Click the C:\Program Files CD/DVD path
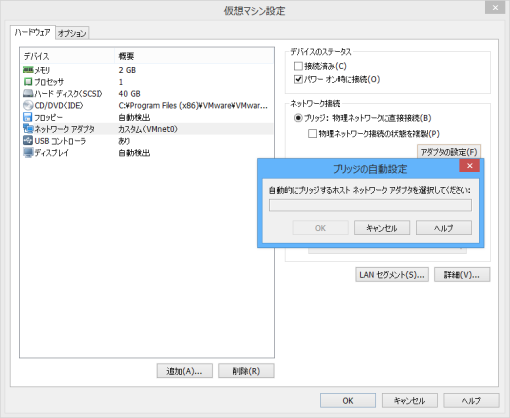 (193, 105)
